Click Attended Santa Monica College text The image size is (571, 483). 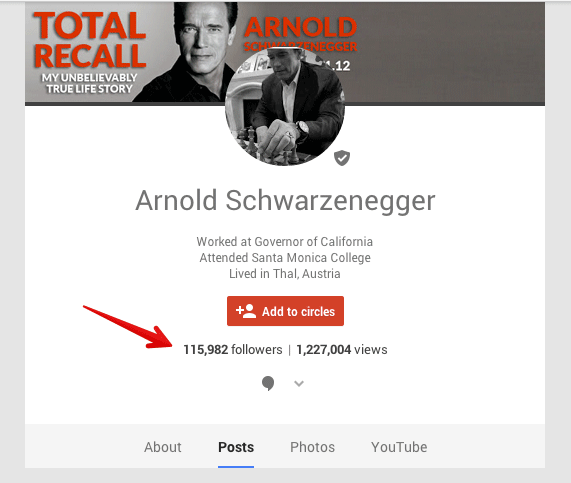[285, 258]
